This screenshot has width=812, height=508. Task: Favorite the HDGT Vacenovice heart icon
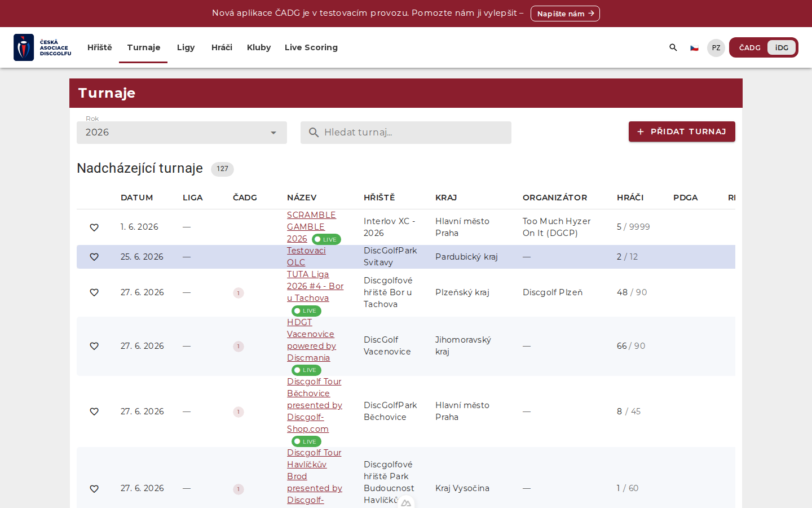point(94,346)
